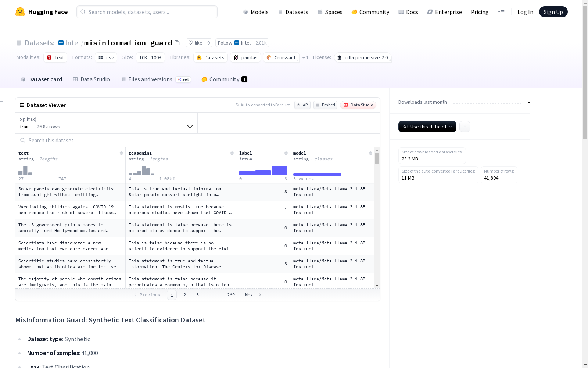The image size is (588, 368).
Task: Open the Datasets menu item
Action: coord(293,12)
